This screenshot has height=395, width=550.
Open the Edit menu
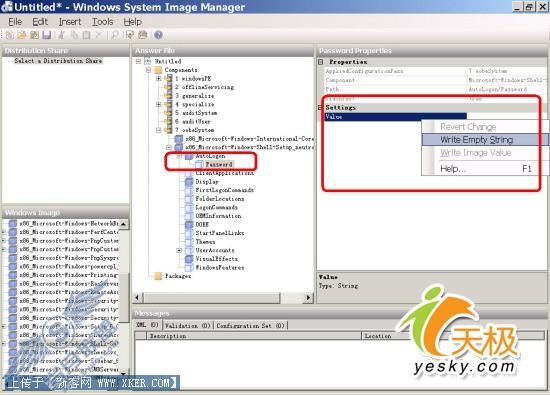40,22
